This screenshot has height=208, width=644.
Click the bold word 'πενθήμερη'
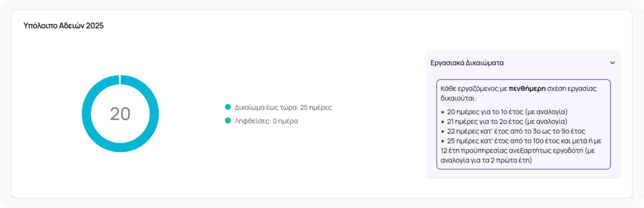pos(527,89)
